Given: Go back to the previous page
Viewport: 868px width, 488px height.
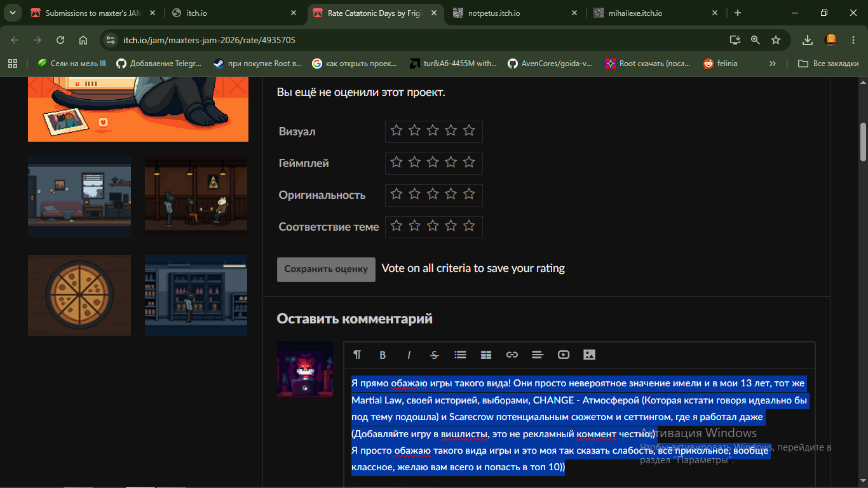Looking at the screenshot, I should (15, 40).
